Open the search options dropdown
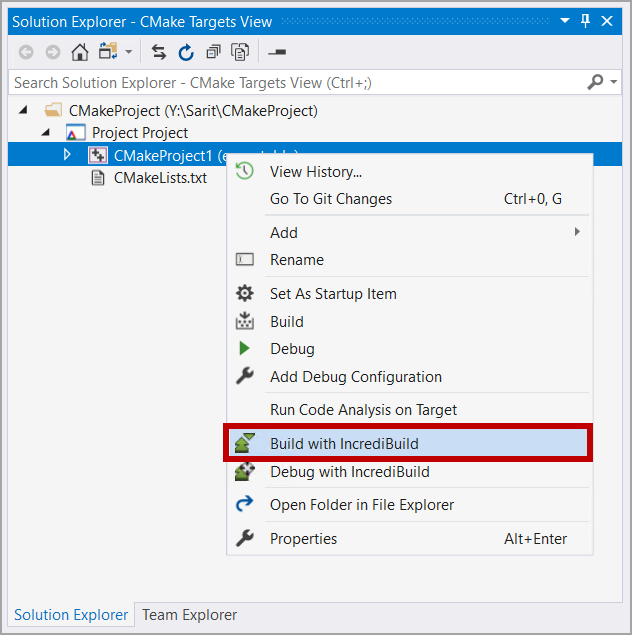Image resolution: width=632 pixels, height=635 pixels. coord(613,83)
